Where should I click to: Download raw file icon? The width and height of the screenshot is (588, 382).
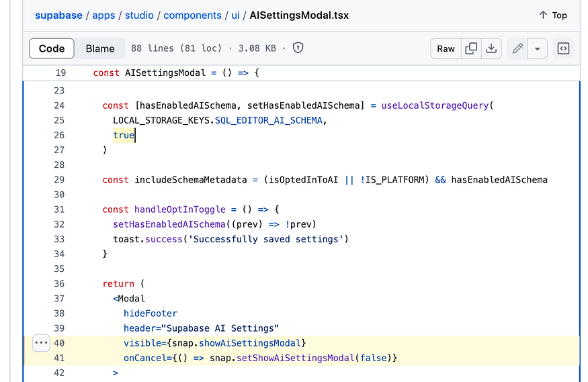[x=491, y=48]
